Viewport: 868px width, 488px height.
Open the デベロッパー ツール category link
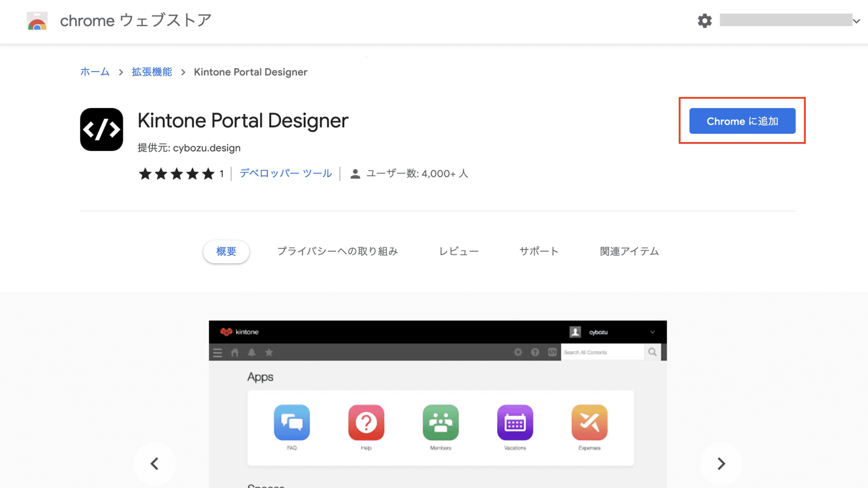click(286, 173)
